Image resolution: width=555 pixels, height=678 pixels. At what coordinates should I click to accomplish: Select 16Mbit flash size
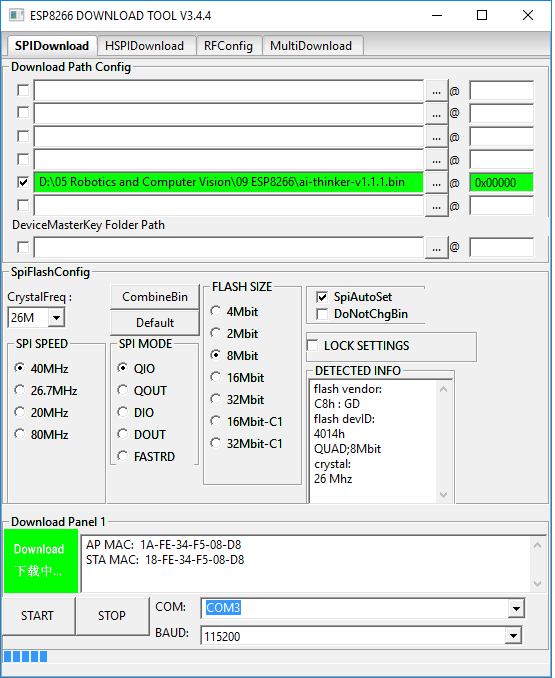pos(237,377)
